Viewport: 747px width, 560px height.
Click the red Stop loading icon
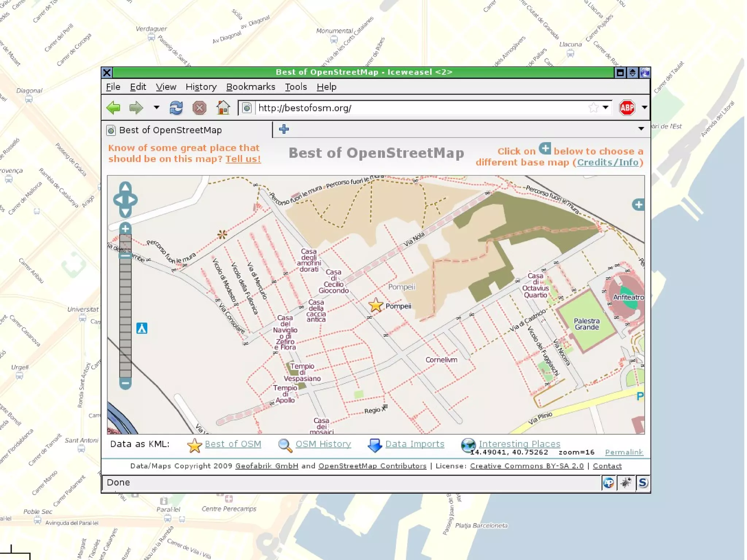199,108
